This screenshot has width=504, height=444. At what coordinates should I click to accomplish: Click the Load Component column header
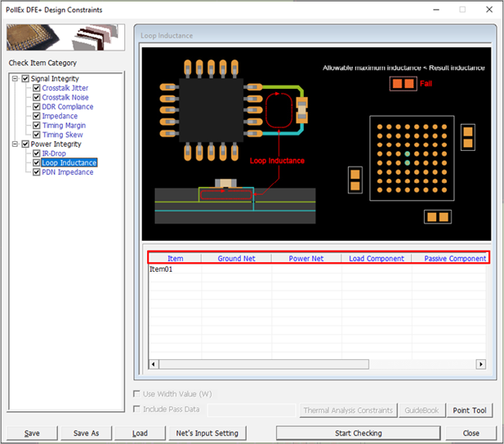[376, 259]
